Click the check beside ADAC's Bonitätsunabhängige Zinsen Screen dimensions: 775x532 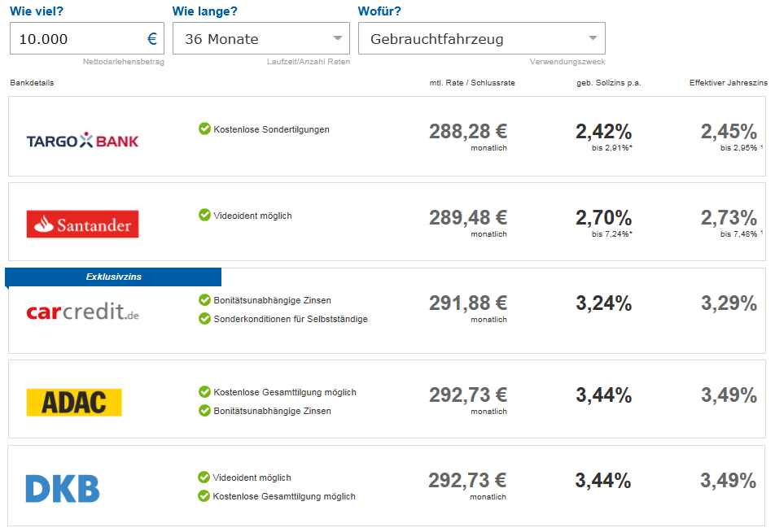204,411
